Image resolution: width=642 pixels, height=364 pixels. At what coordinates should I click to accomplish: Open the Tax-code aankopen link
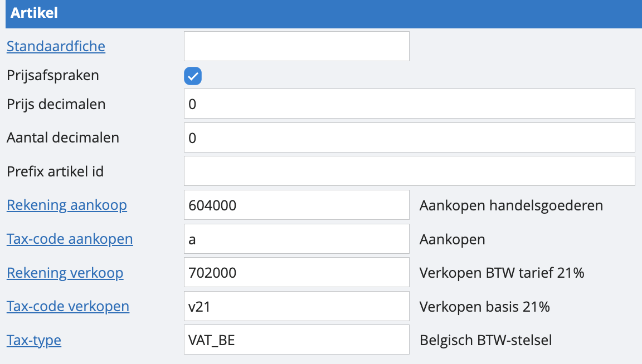tap(70, 239)
